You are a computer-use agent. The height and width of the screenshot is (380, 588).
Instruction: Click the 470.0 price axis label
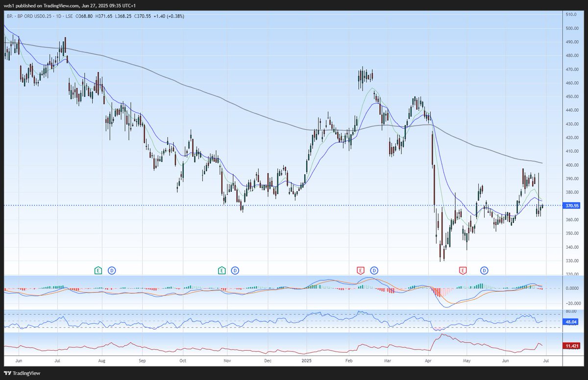pos(571,70)
